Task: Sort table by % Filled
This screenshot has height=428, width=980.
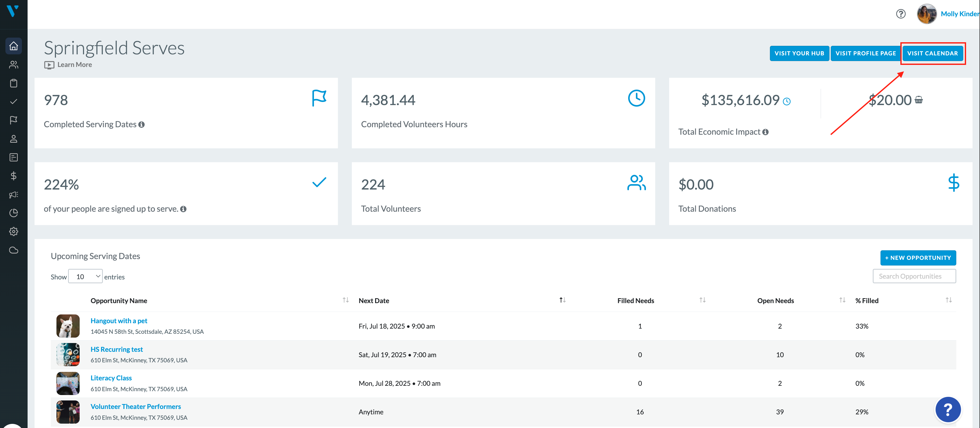Action: [948, 300]
